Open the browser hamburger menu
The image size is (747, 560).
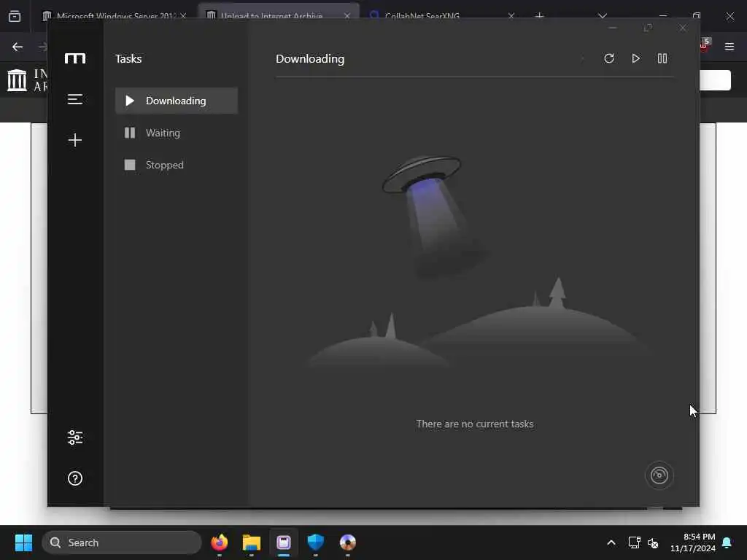click(x=729, y=47)
